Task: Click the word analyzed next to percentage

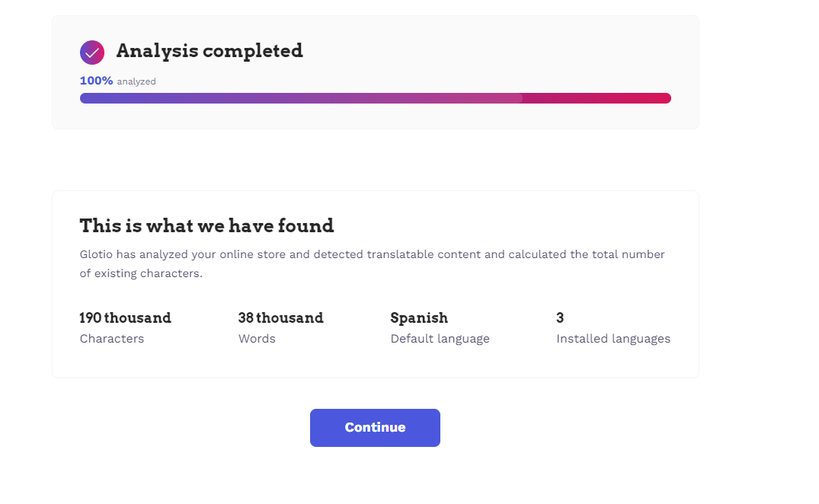Action: pos(136,81)
